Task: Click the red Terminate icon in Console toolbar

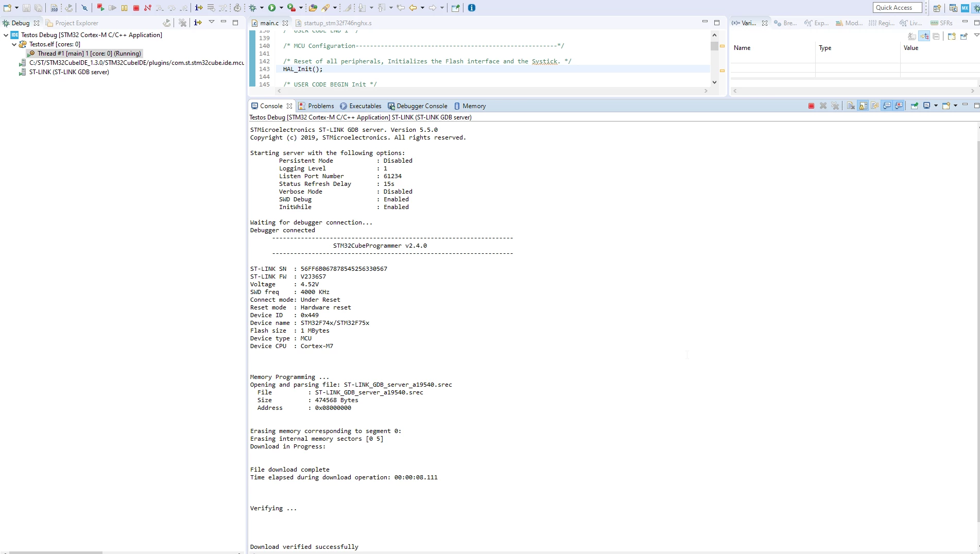Action: [x=811, y=106]
